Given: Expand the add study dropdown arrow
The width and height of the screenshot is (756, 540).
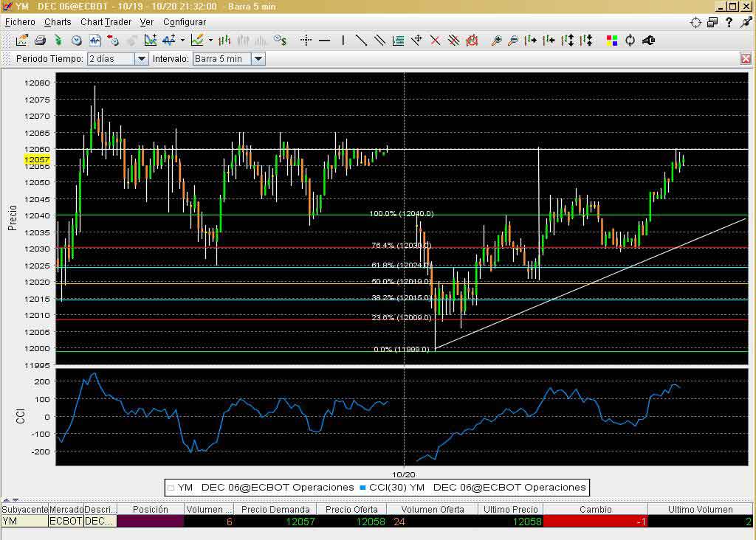Looking at the screenshot, I should (183, 41).
